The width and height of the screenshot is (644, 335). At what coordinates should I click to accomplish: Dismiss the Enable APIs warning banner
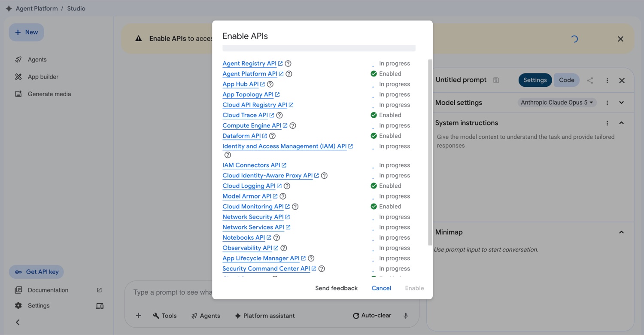tap(620, 39)
